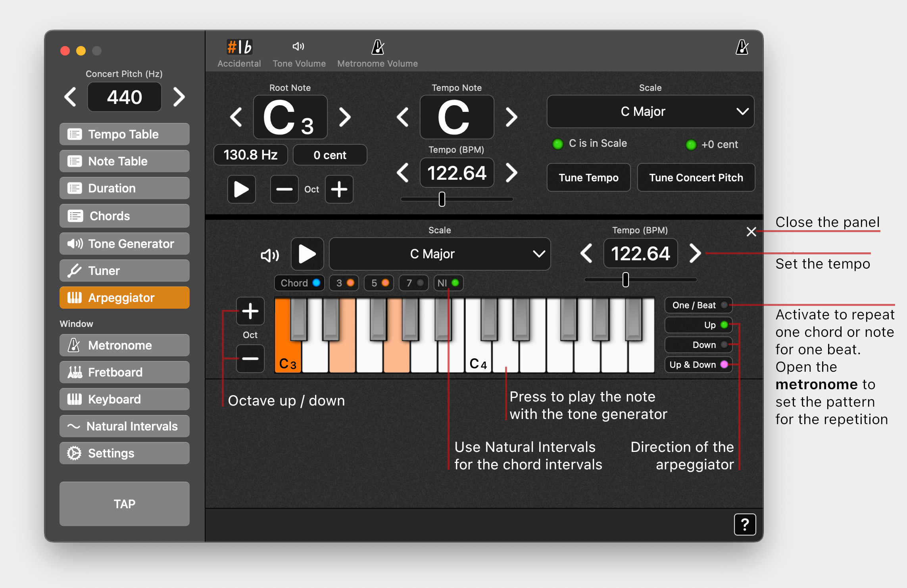
Task: Select Up & Down arpeggiator direction
Action: [699, 365]
